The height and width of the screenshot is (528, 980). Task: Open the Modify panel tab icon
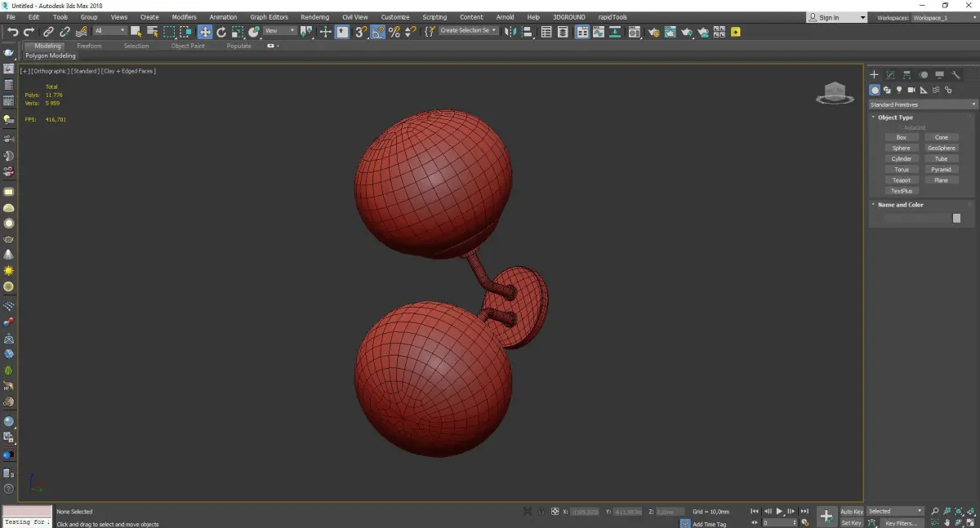point(890,75)
